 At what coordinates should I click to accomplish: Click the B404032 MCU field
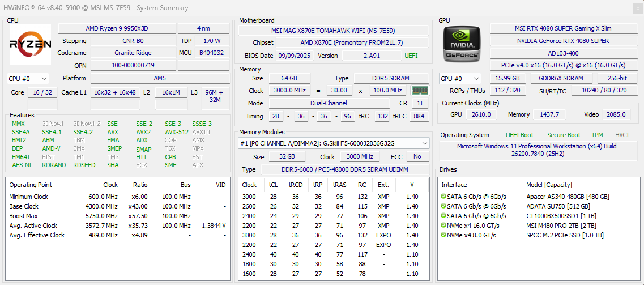pyautogui.click(x=211, y=53)
